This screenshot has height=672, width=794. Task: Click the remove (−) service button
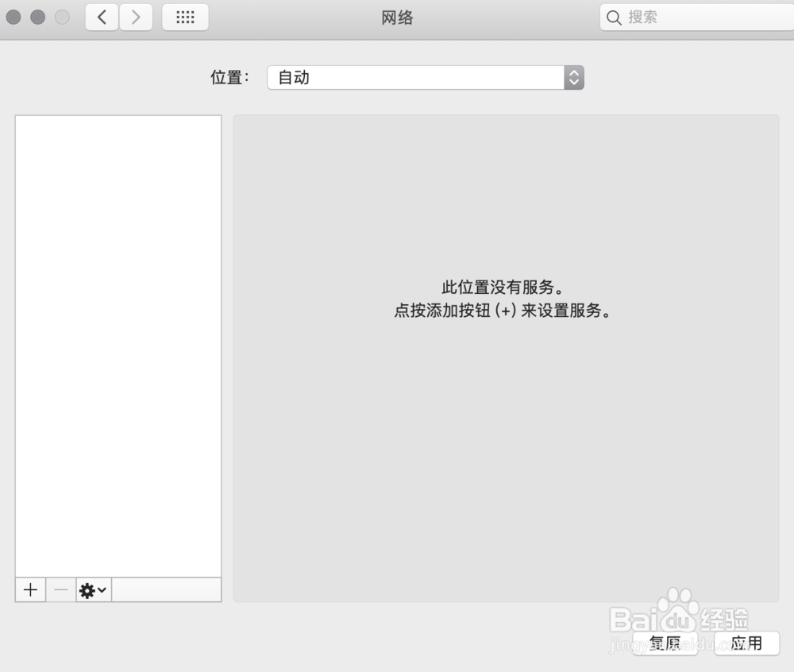coord(61,589)
